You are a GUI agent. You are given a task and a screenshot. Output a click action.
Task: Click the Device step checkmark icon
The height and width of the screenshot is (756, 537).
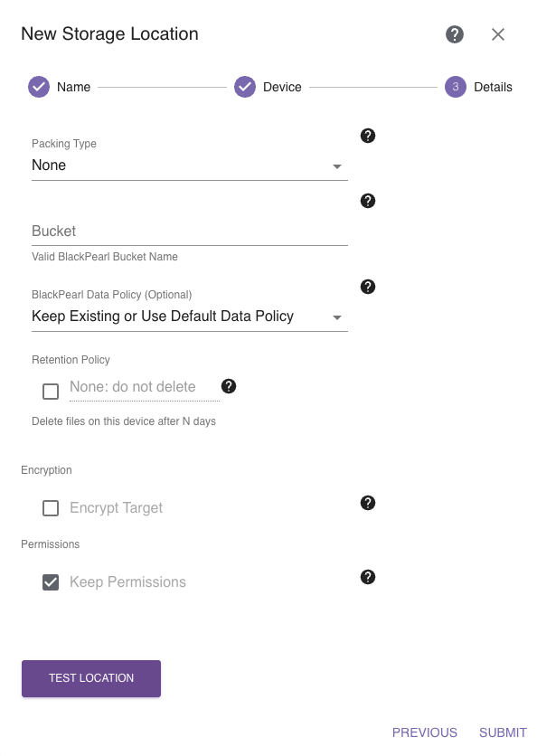tap(245, 87)
